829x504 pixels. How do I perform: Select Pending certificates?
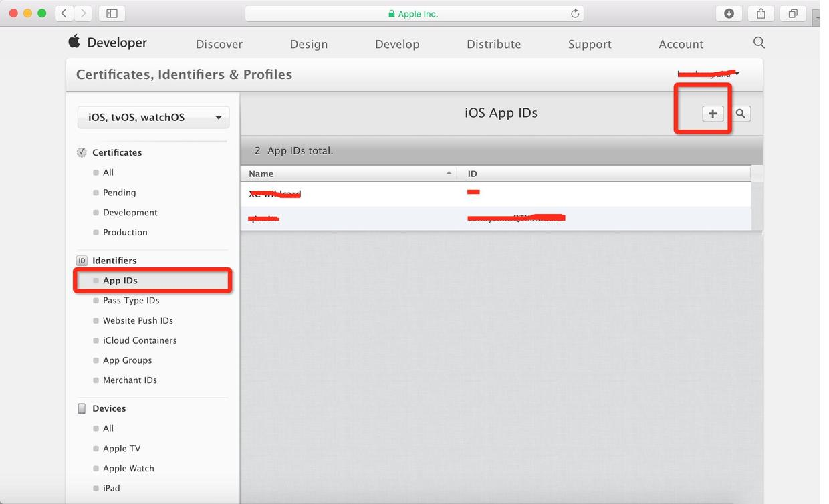pos(119,193)
